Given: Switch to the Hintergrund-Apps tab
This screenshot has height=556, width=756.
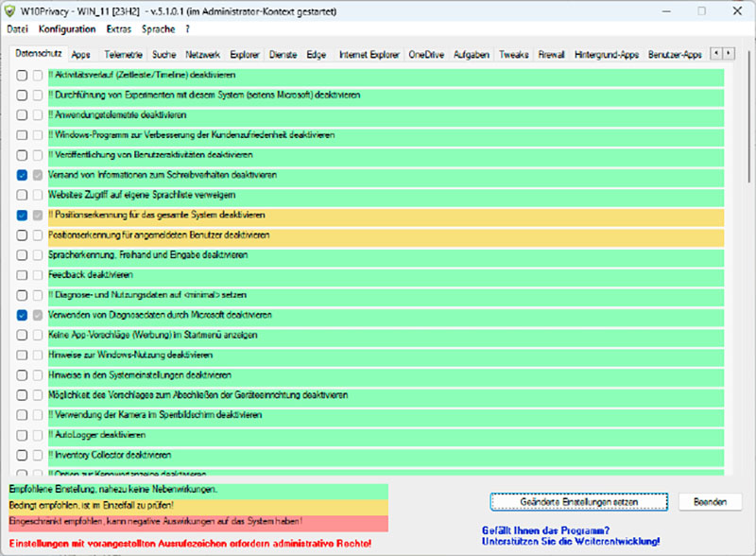Looking at the screenshot, I should pyautogui.click(x=607, y=55).
